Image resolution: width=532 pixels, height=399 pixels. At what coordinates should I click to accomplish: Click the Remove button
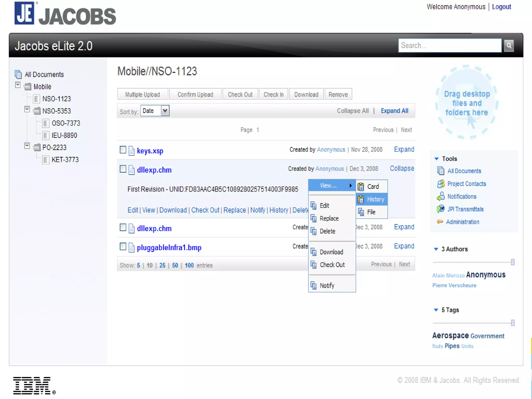[338, 94]
